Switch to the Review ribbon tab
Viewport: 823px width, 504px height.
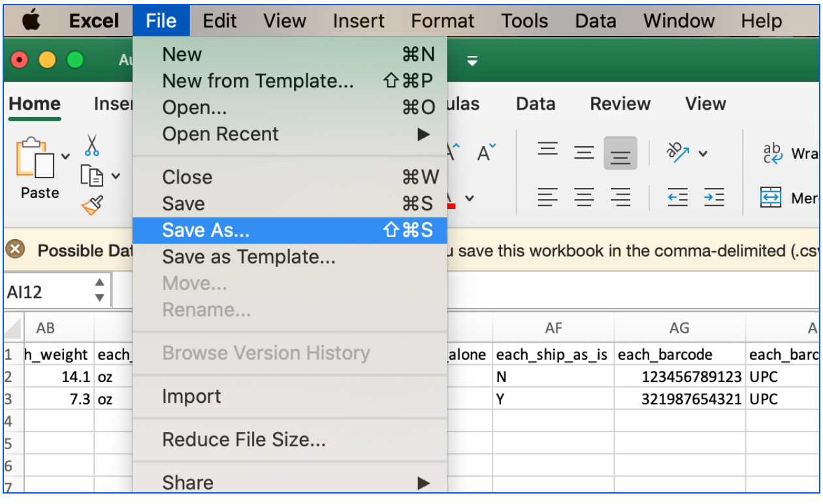tap(620, 103)
